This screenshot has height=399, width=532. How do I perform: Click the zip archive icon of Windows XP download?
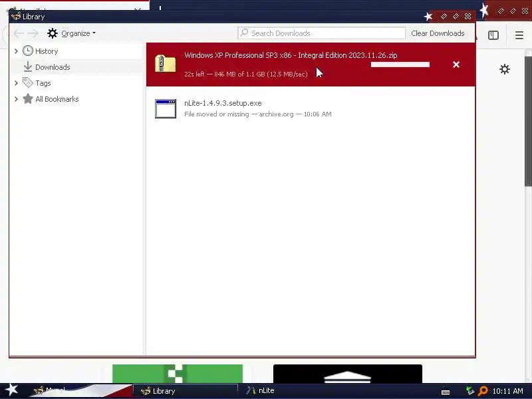tap(165, 63)
